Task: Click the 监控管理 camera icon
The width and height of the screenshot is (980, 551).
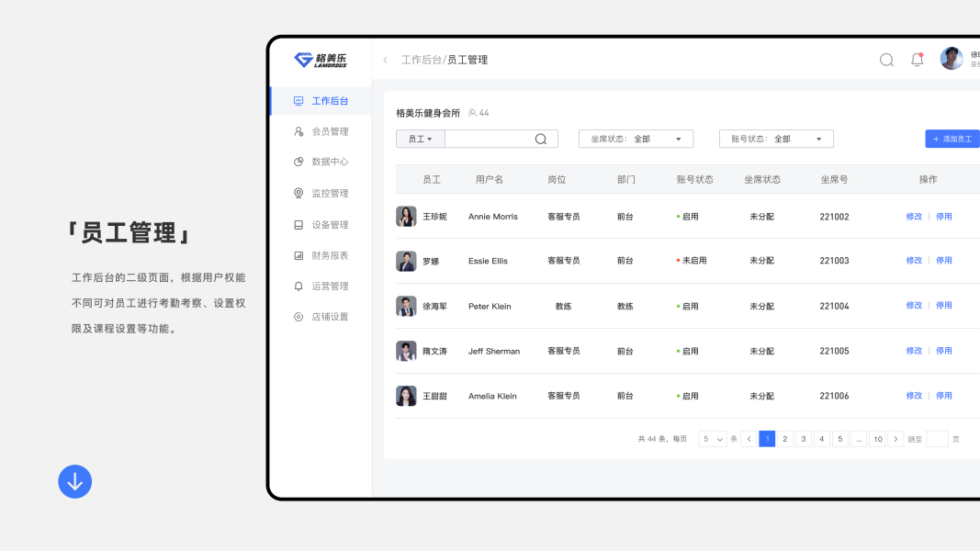Action: coord(299,193)
